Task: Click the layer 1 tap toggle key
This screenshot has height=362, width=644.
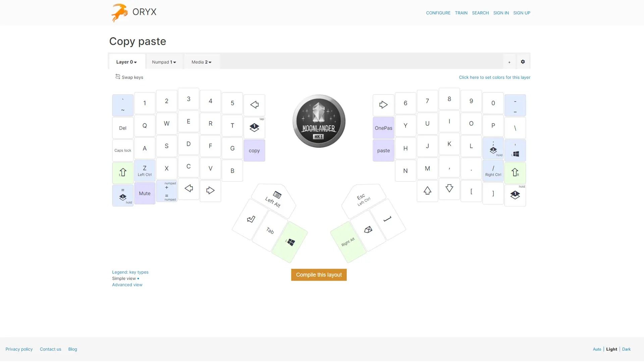Action: [254, 128]
